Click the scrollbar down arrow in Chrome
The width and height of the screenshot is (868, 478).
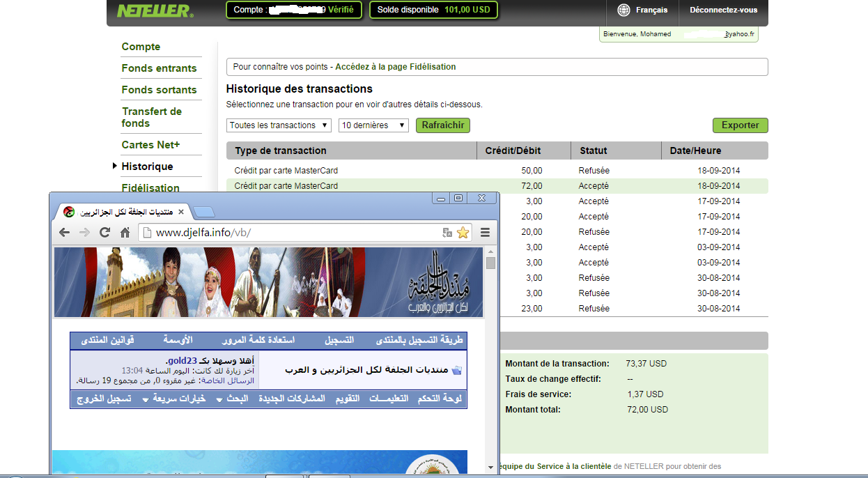[x=490, y=467]
